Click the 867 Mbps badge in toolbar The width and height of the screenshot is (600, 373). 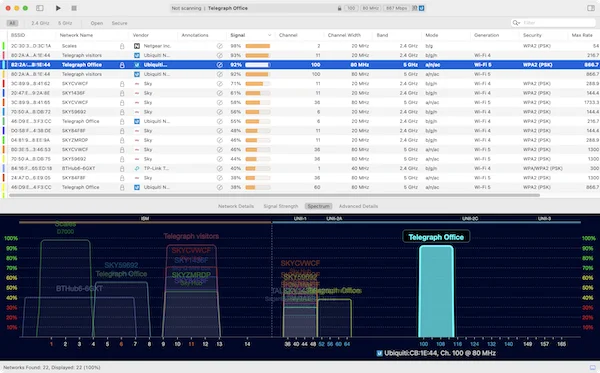tap(396, 8)
